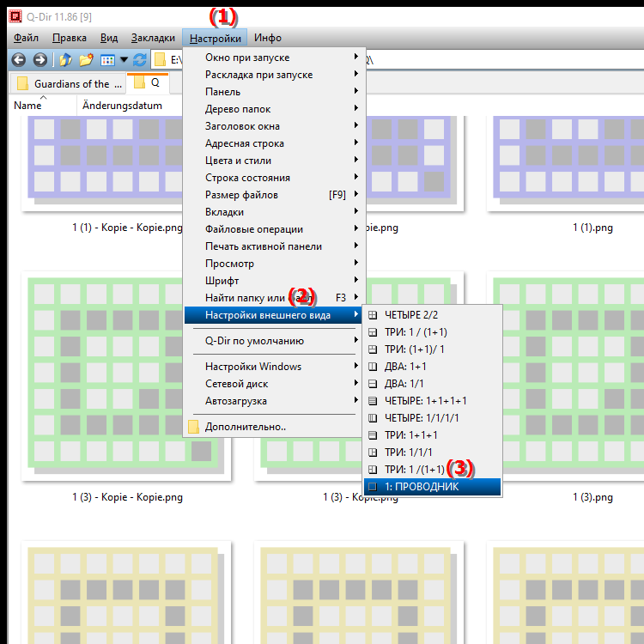Image resolution: width=644 pixels, height=644 pixels.
Task: Select the ДВА: 1+1 layout icon
Action: point(373,367)
